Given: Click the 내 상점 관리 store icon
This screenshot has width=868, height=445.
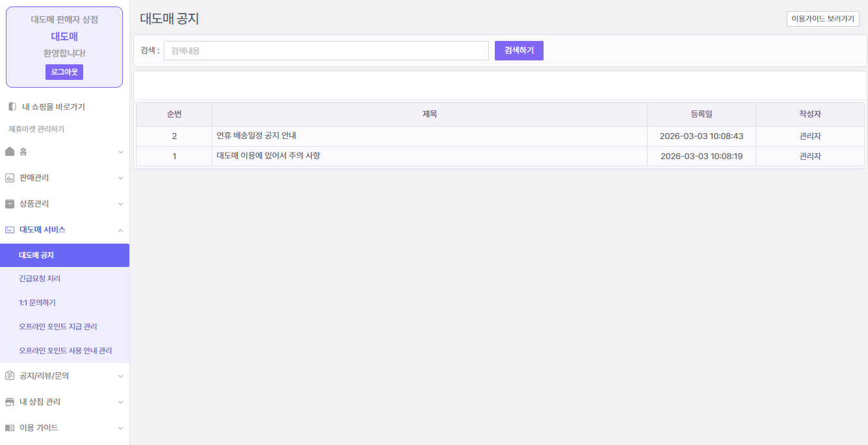Looking at the screenshot, I should pos(10,402).
